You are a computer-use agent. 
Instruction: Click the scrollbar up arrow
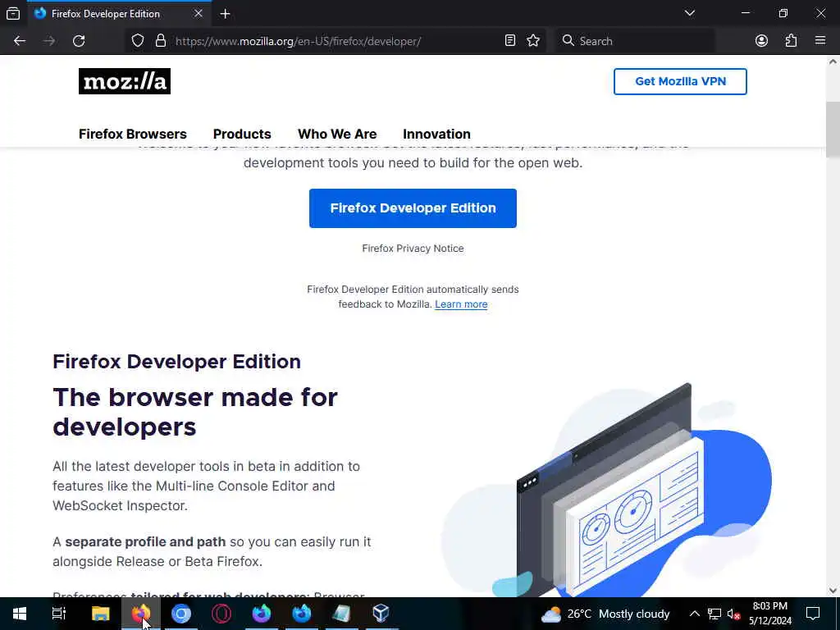pos(833,62)
